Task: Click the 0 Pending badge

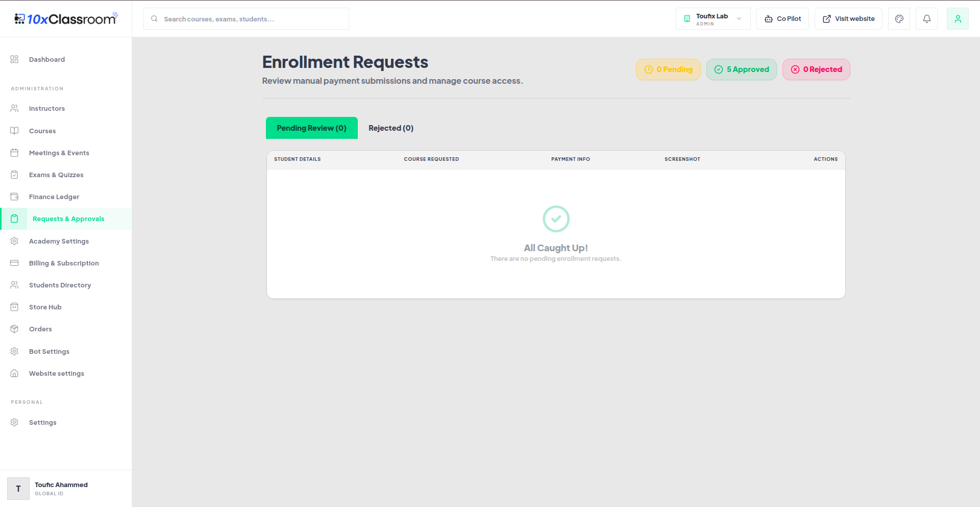Action: click(668, 69)
